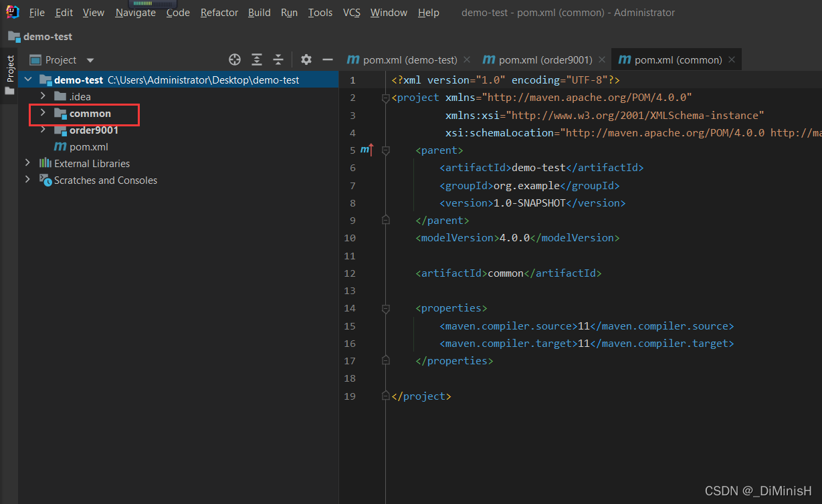Open the File menu

tap(37, 13)
